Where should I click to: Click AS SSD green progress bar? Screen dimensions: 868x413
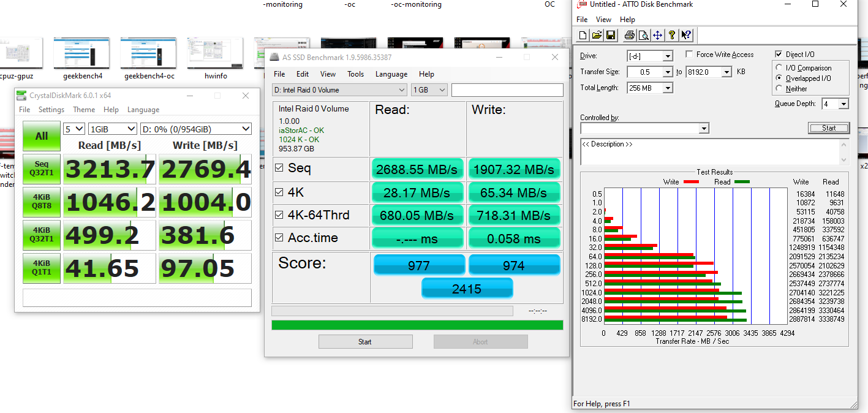pyautogui.click(x=417, y=325)
